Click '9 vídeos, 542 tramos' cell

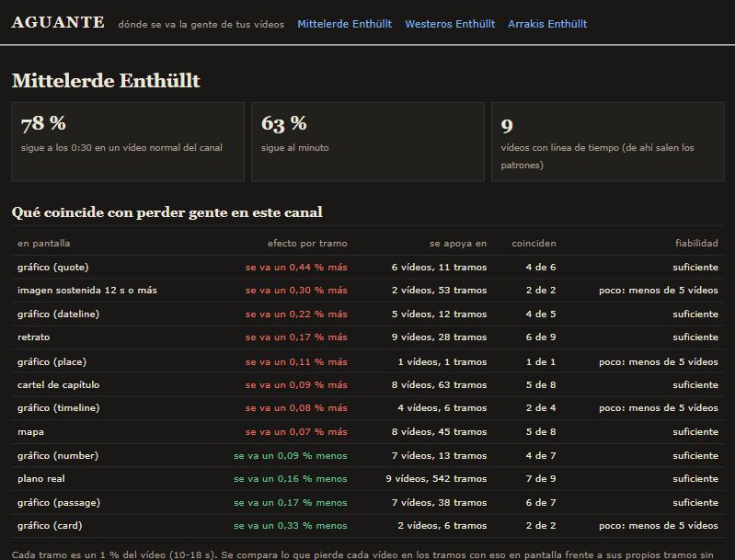point(436,478)
